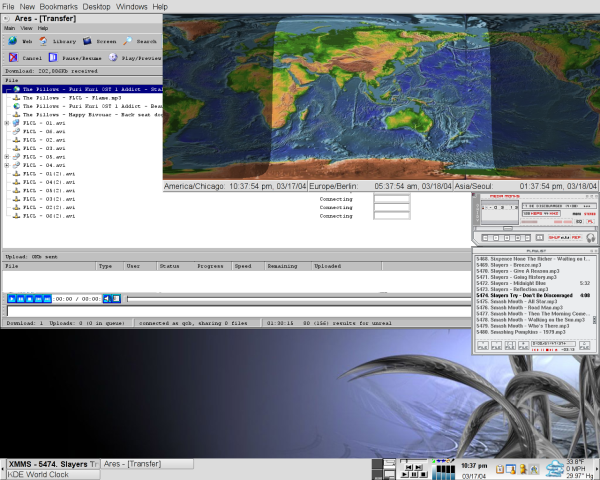Open the View menu in Ares
The width and height of the screenshot is (600, 480).
point(25,28)
